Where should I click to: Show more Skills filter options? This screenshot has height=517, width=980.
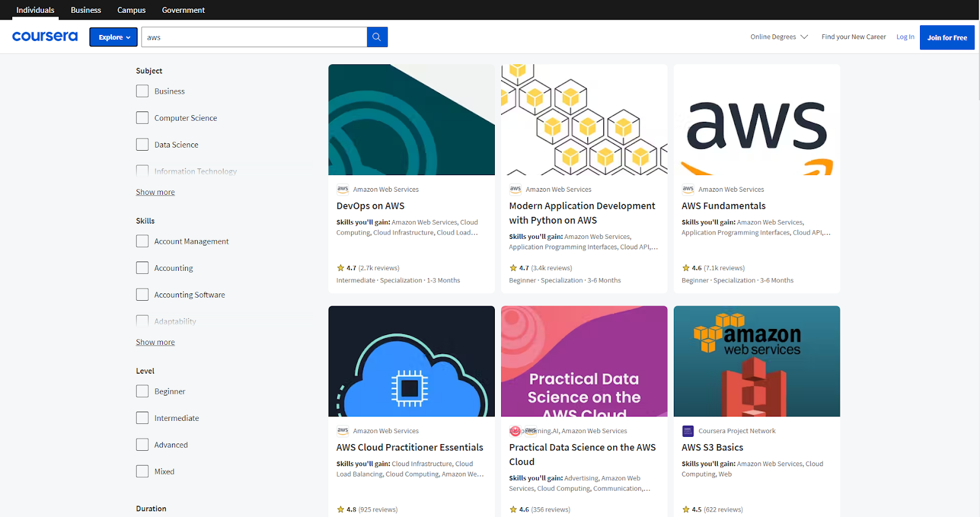coord(155,342)
